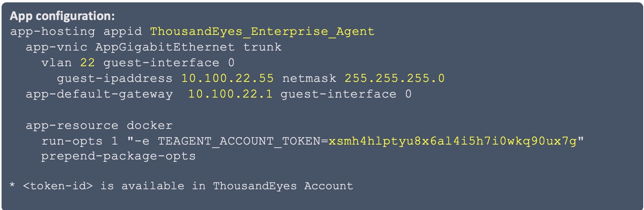This screenshot has width=644, height=210.
Task: Click the gateway address 10.100.22.1
Action: (x=230, y=94)
